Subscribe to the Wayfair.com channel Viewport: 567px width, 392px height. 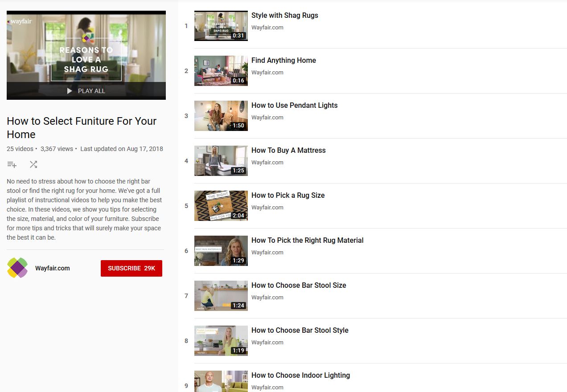[131, 268]
